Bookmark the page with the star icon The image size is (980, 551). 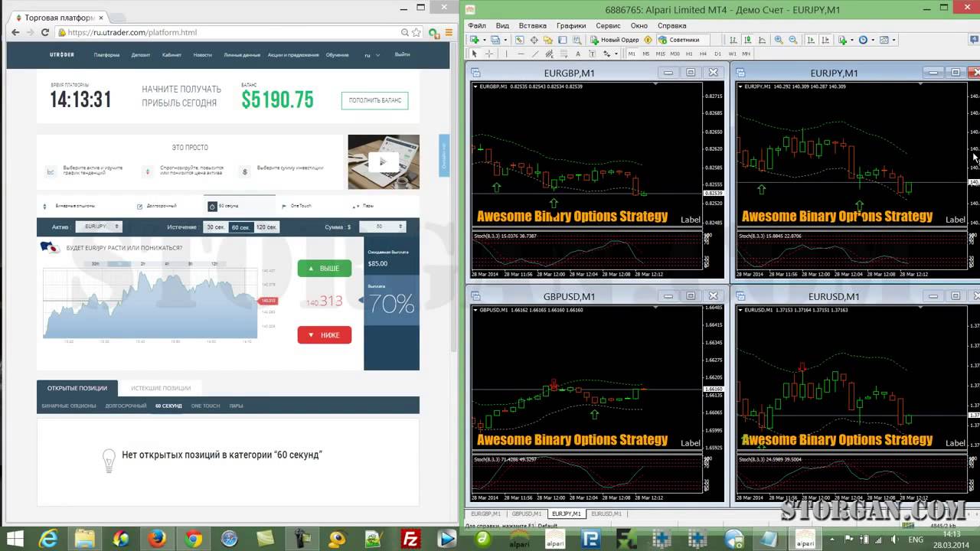416,32
